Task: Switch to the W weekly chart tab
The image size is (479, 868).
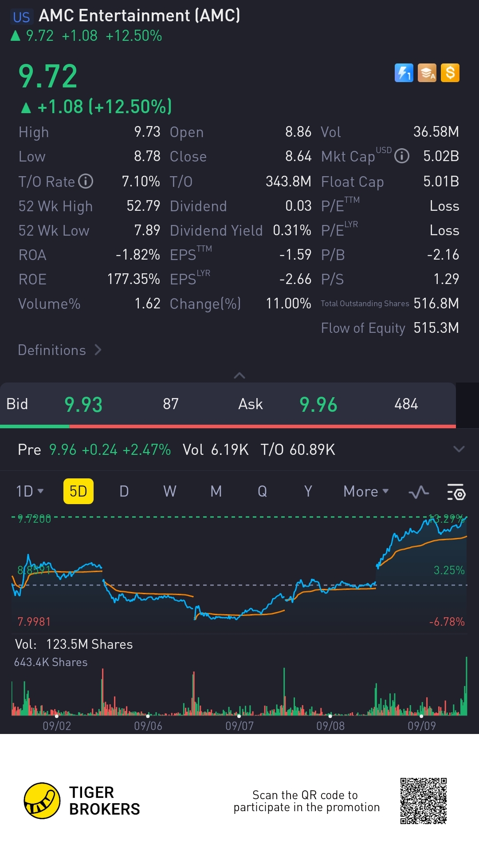Action: pos(170,491)
